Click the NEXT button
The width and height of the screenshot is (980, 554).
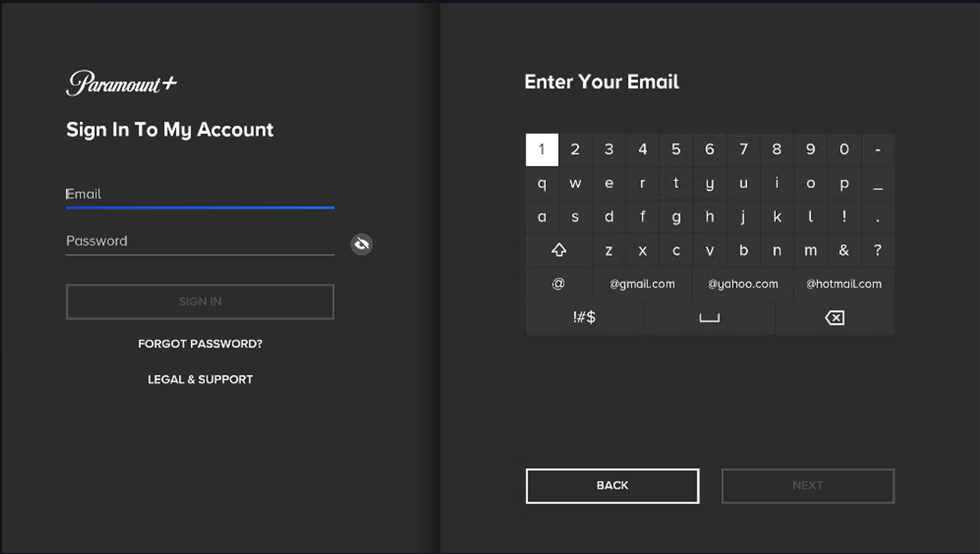pos(808,486)
